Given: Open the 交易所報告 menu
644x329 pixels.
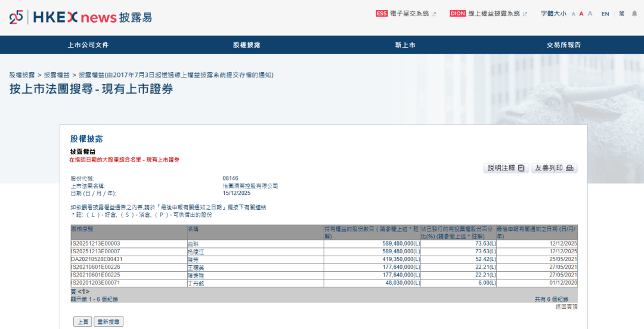Looking at the screenshot, I should 563,45.
